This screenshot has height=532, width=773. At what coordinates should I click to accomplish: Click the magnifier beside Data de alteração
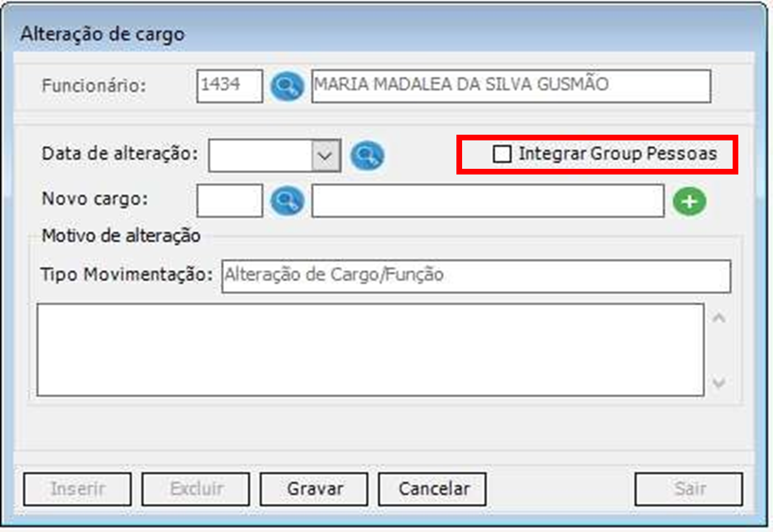point(367,155)
